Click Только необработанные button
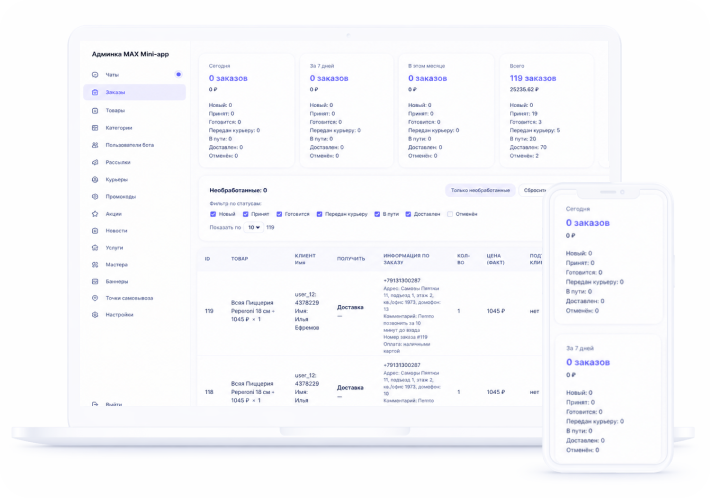710x498 pixels. [480, 190]
